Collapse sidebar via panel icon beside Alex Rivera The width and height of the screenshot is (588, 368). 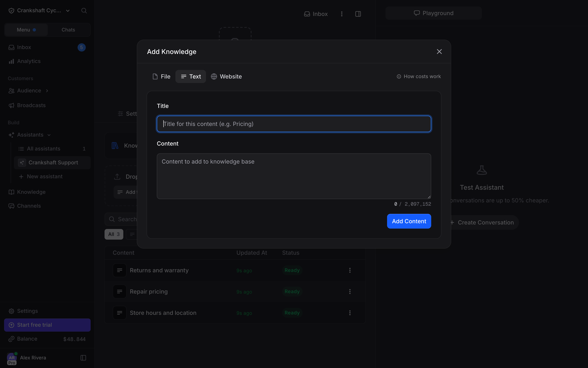83,358
